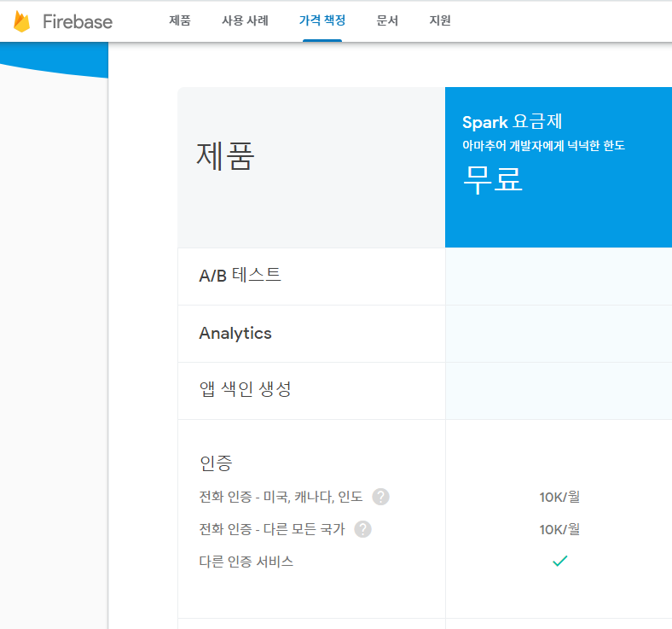Open the 제품 navigation menu item
672x629 pixels.
180,20
